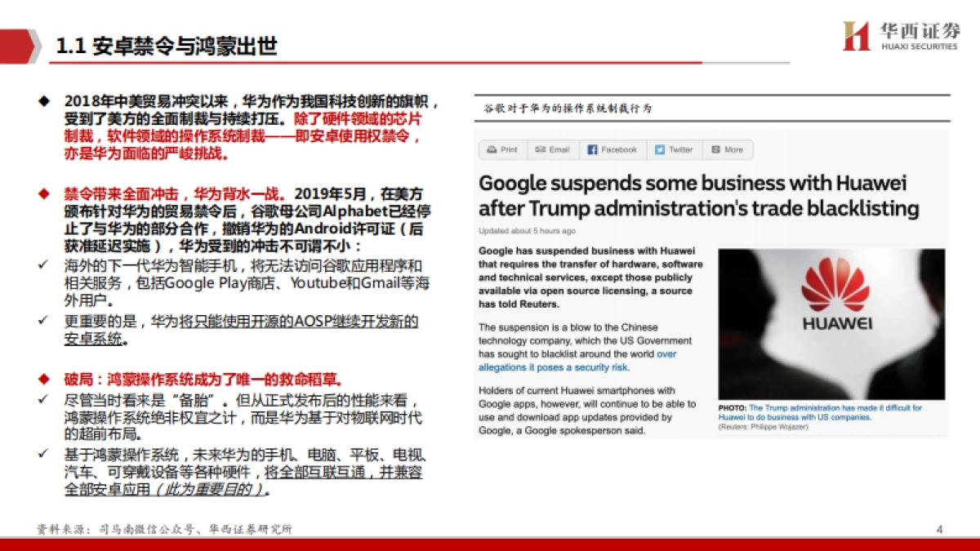Screen dimensions: 980x551
Task: Click the first black diamond bullet
Action: [44, 100]
